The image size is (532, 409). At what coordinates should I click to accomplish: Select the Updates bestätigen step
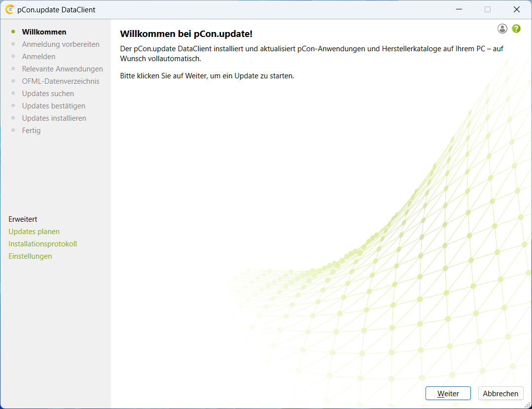pyautogui.click(x=54, y=106)
